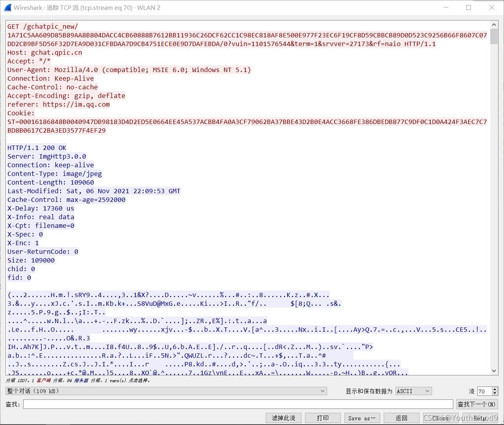Click the 显示和保存数据为 label
Image resolution: width=504 pixels, height=425 pixels.
point(369,391)
